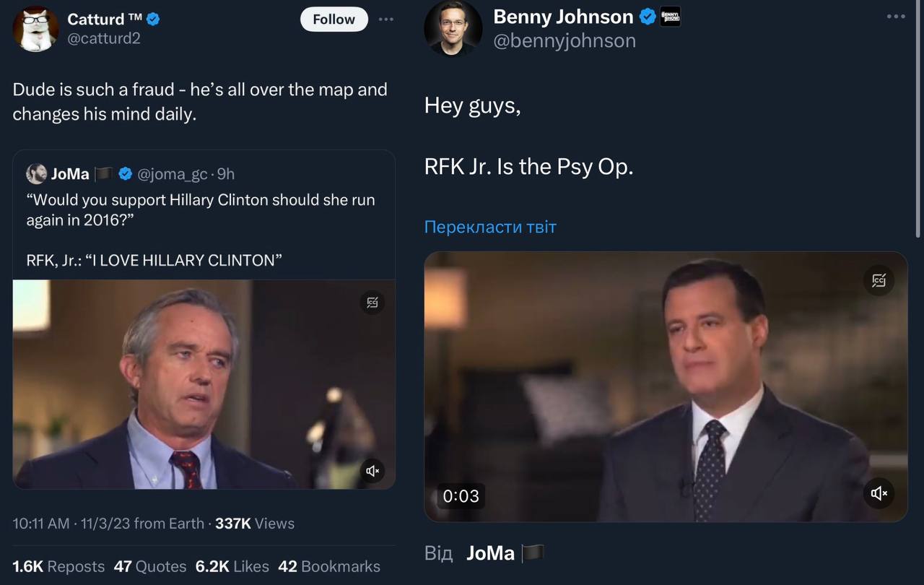Unmute Benny Johnson's video
Viewport: 924px width, 585px height.
point(879,493)
